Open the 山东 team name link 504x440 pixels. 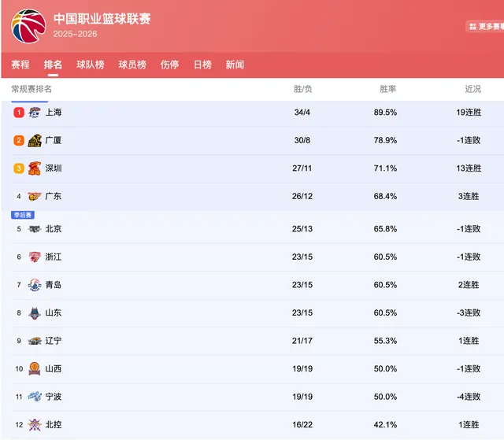(x=54, y=312)
